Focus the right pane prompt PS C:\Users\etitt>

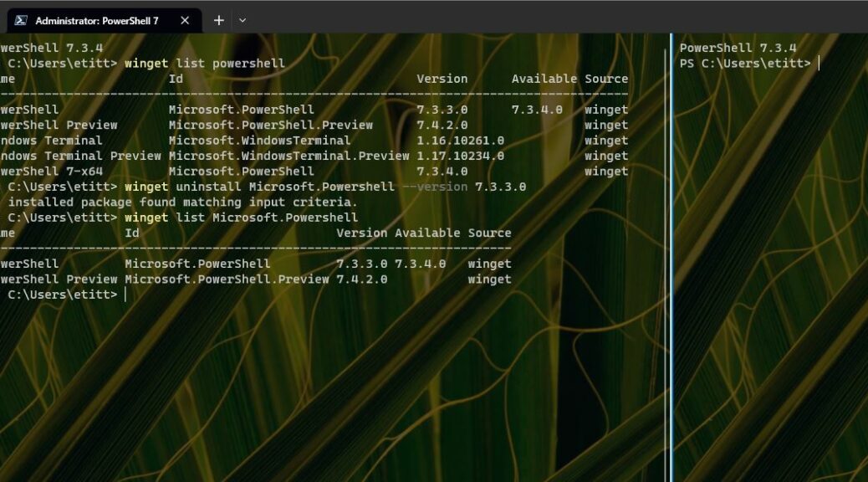pos(745,64)
